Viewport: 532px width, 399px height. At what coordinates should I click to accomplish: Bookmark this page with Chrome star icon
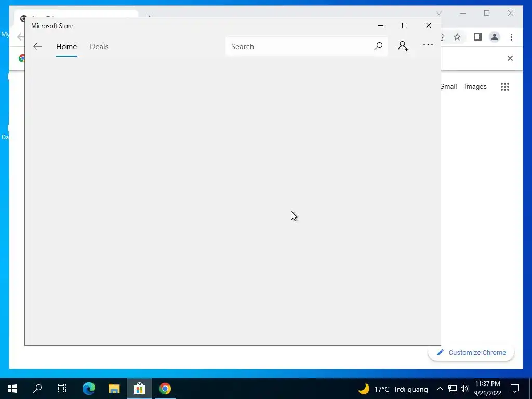[457, 37]
